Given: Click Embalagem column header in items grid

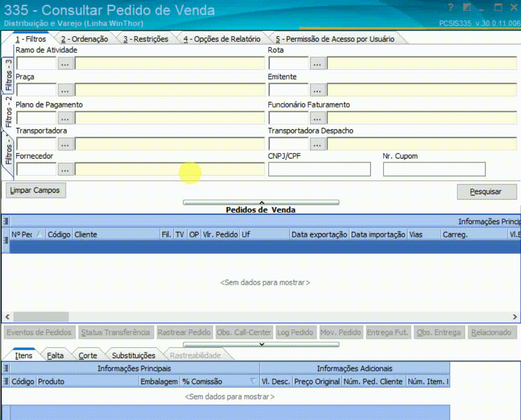Looking at the screenshot, I should pos(159,381).
